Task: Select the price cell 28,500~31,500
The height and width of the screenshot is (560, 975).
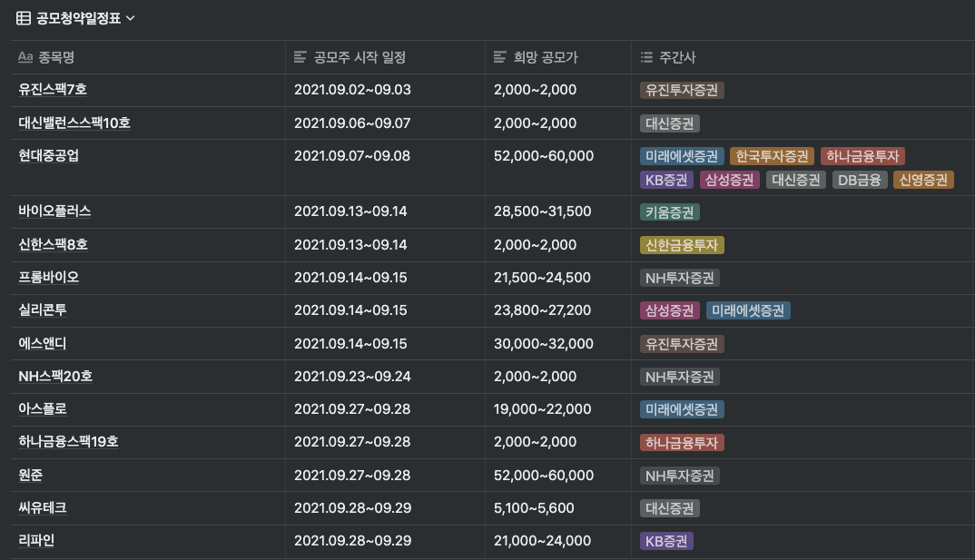Action: coord(558,212)
